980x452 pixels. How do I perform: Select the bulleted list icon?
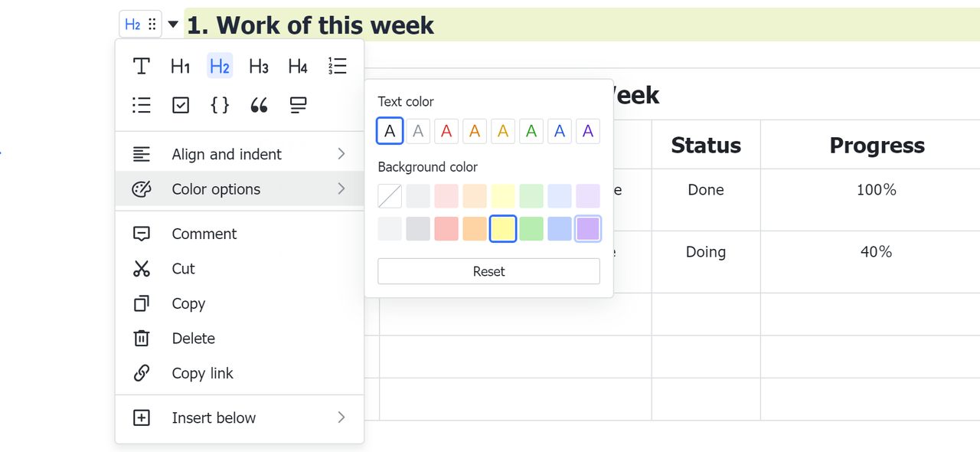(142, 105)
